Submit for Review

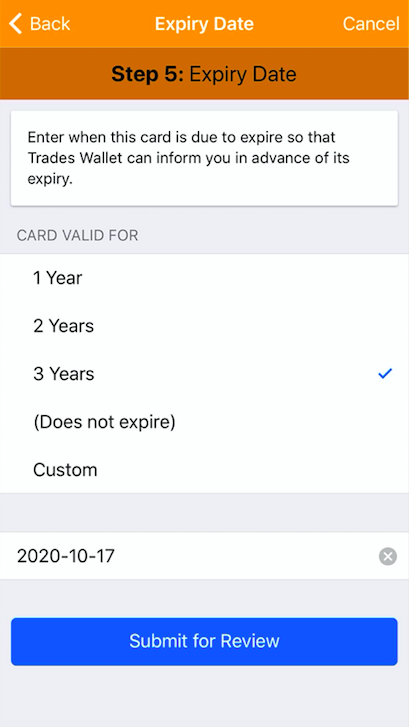(x=204, y=641)
